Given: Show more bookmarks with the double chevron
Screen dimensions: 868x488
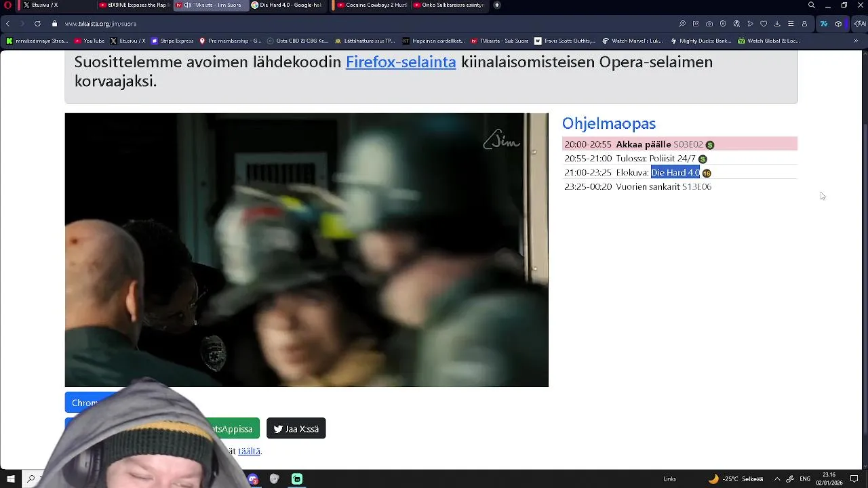Looking at the screenshot, I should coord(856,41).
